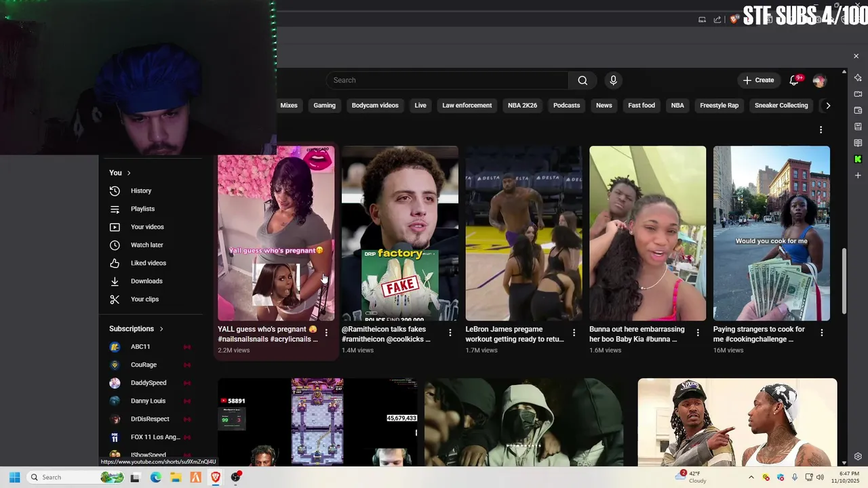The image size is (868, 488).
Task: Open File Explorer from the taskbar
Action: (x=175, y=477)
